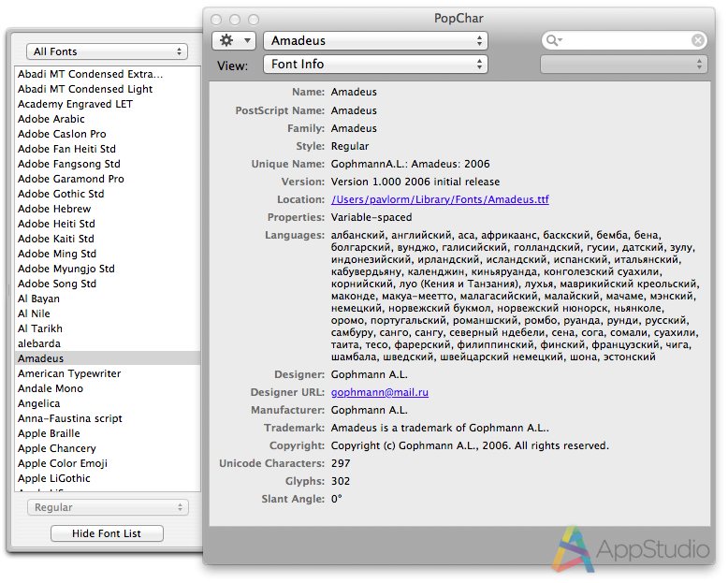
Task: Pick Adobe Caslon Pro font
Action: click(62, 134)
